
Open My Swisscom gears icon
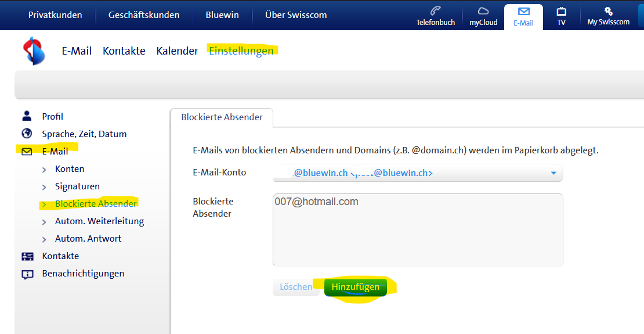tap(608, 11)
